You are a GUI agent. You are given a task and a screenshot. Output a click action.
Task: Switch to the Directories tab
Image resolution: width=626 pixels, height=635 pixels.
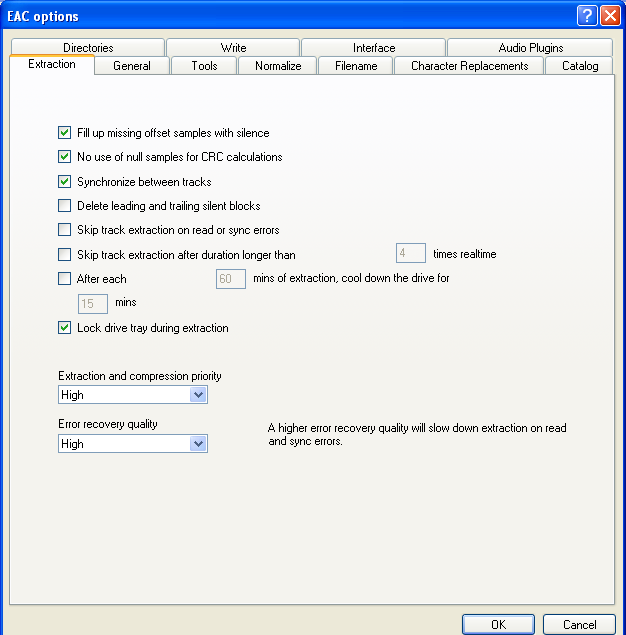pos(88,48)
